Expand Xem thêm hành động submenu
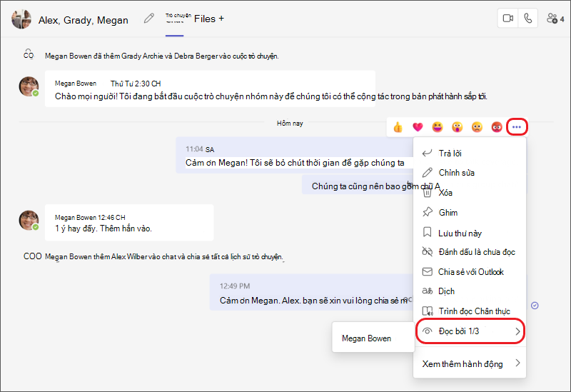The image size is (571, 392). pyautogui.click(x=470, y=363)
